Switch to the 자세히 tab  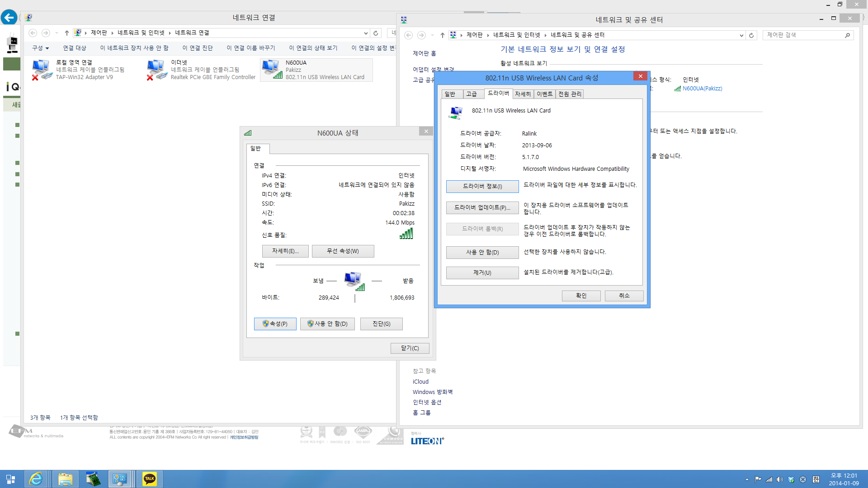coord(523,94)
